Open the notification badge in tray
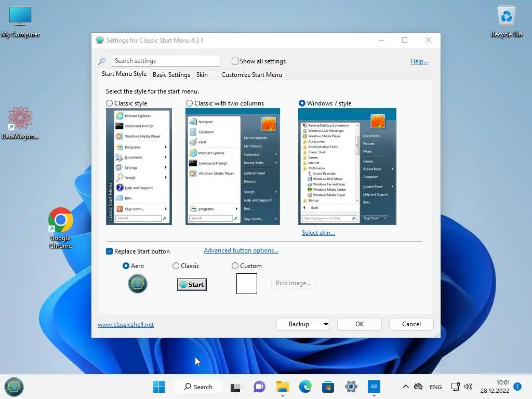 pyautogui.click(x=517, y=387)
